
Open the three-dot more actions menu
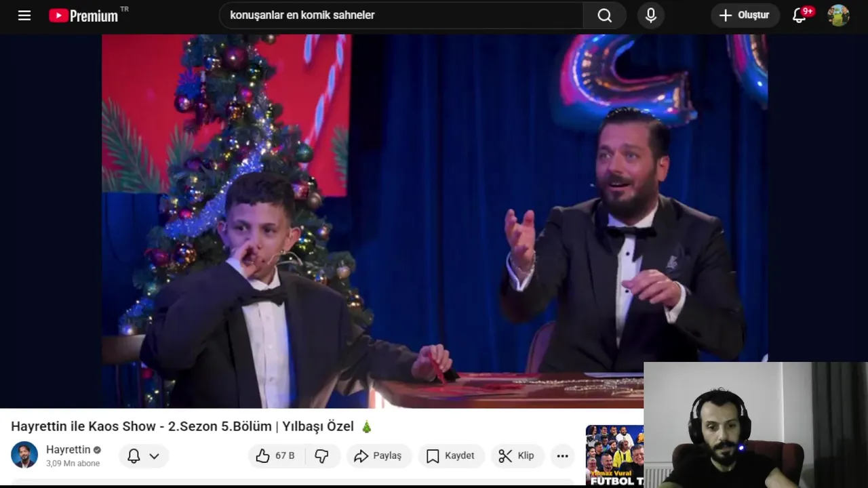(x=562, y=455)
